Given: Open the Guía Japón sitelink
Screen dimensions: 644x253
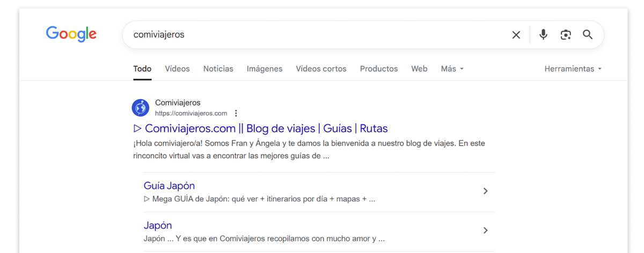Looking at the screenshot, I should (x=169, y=186).
